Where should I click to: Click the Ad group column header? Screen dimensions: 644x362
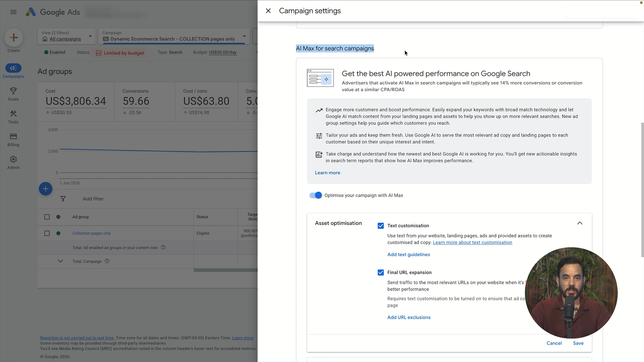click(x=81, y=217)
